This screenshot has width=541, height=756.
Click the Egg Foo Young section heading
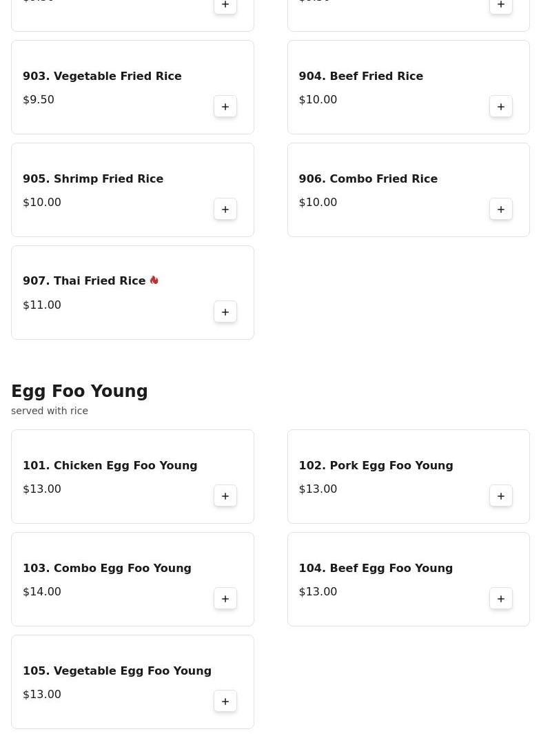click(79, 391)
